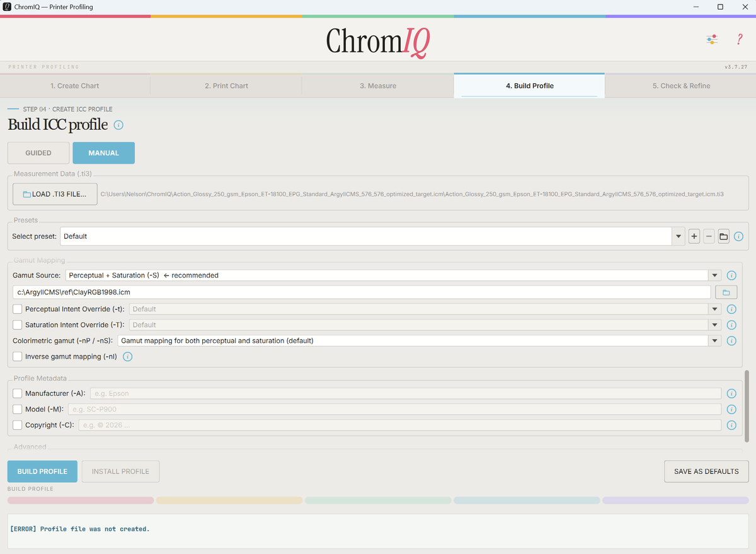
Task: Select 4. Build Profile tab
Action: [529, 86]
